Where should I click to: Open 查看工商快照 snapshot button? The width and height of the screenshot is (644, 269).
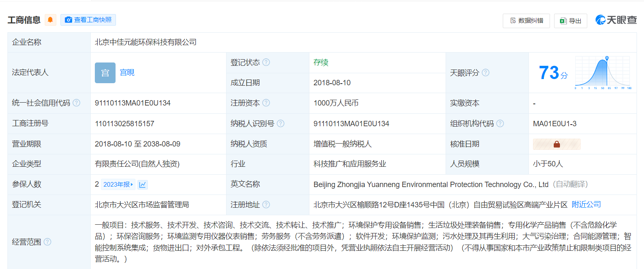pyautogui.click(x=88, y=20)
